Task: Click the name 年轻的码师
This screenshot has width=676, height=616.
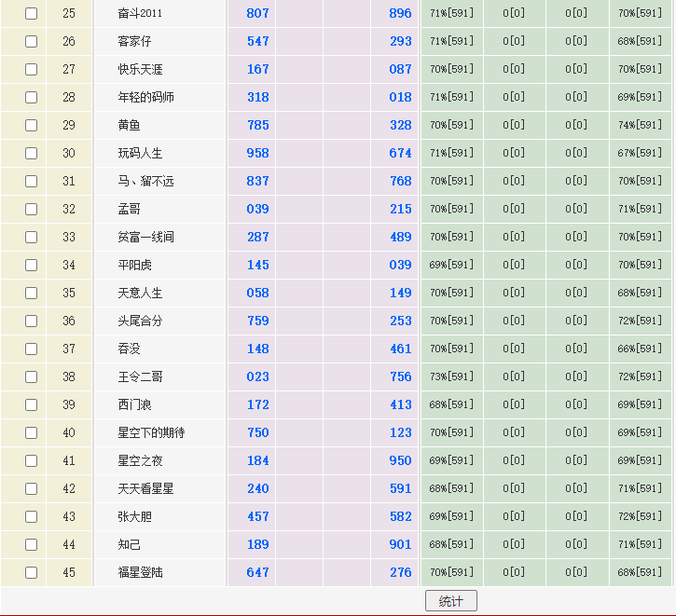Action: [x=145, y=98]
